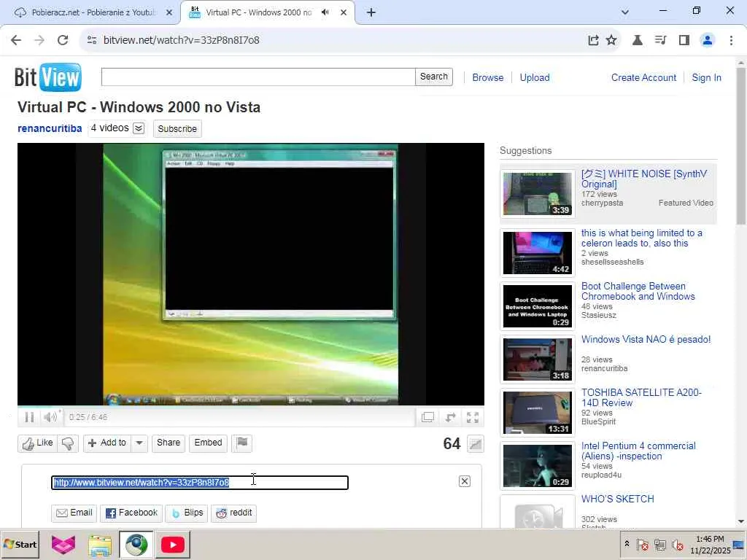Open Boot Challenge video thumbnail
Screen dimensions: 747x560
pos(538,307)
